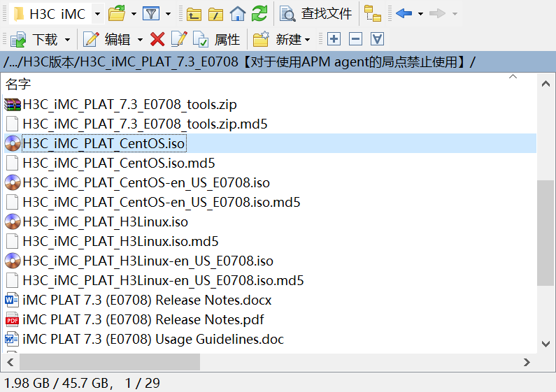The image size is (556, 392).
Task: Select H3C_iMC_PLAT_CentOS.iso.md5 file
Action: (119, 163)
